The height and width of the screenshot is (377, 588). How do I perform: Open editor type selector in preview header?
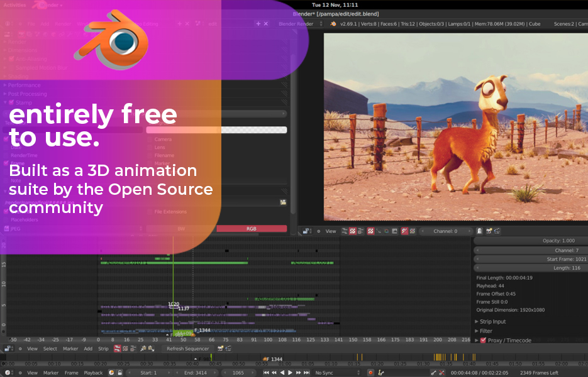[x=307, y=231]
